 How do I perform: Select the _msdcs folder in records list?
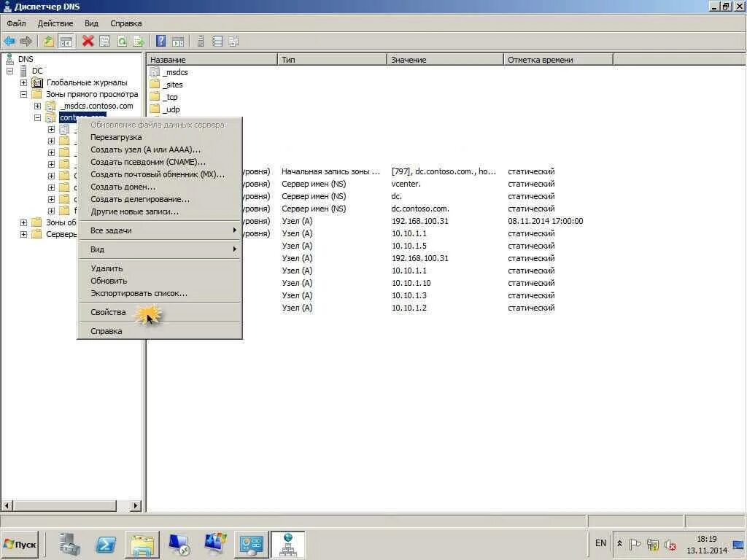coord(174,72)
